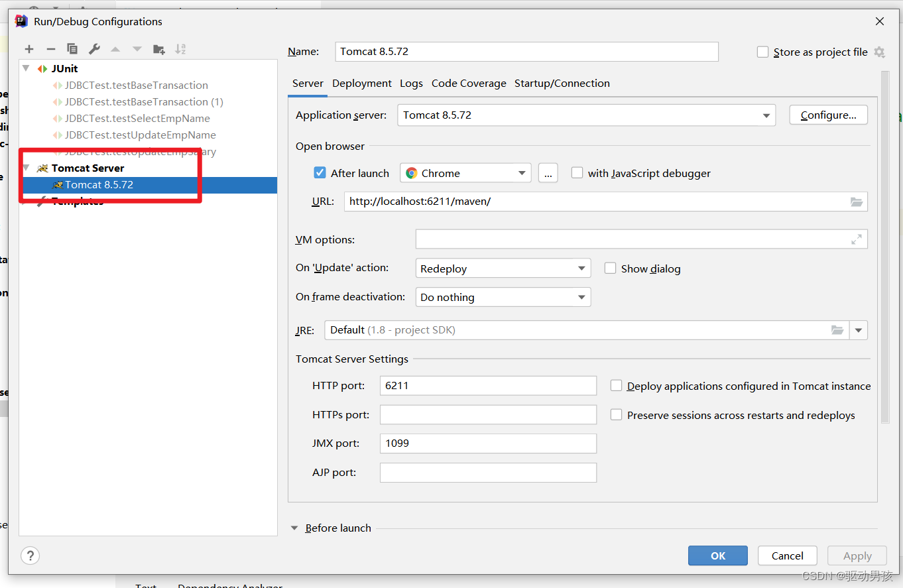Click the JUnit group icon
The width and height of the screenshot is (903, 588).
[42, 68]
